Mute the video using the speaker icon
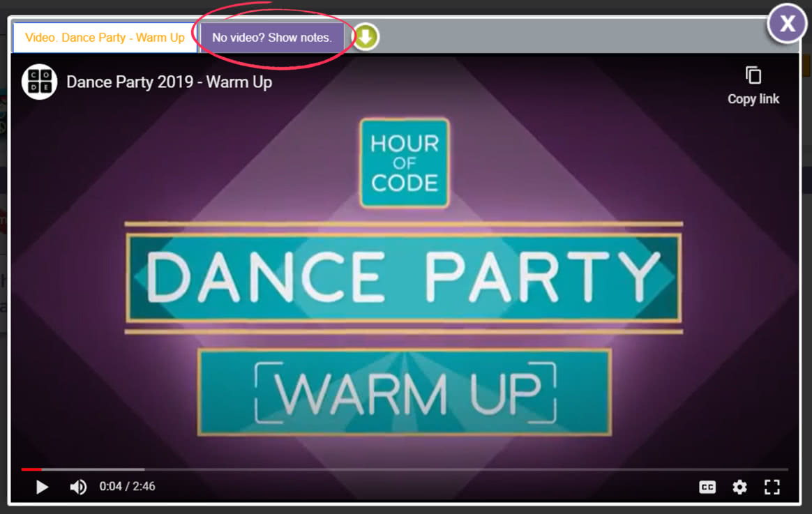The image size is (812, 514). click(x=78, y=487)
